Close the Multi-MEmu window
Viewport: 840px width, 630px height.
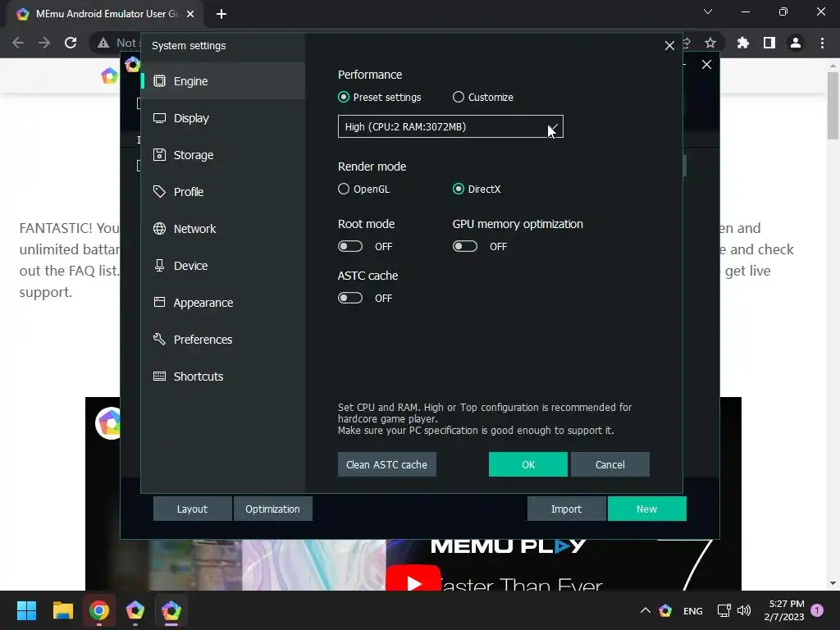coord(706,65)
